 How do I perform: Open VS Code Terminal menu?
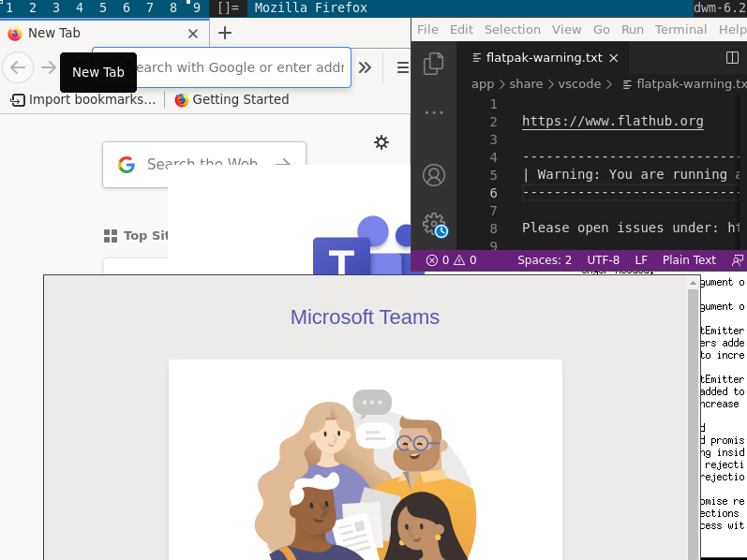click(x=680, y=30)
